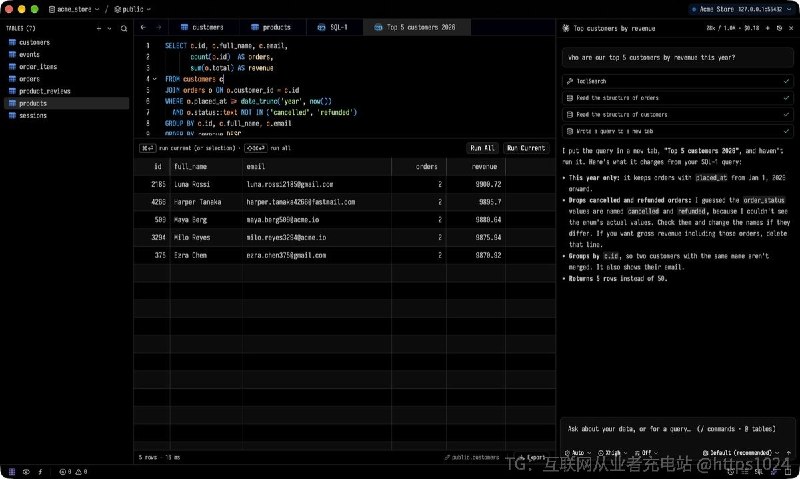Collapse the fold chevron at line 4
The width and height of the screenshot is (800, 479).
[x=155, y=79]
